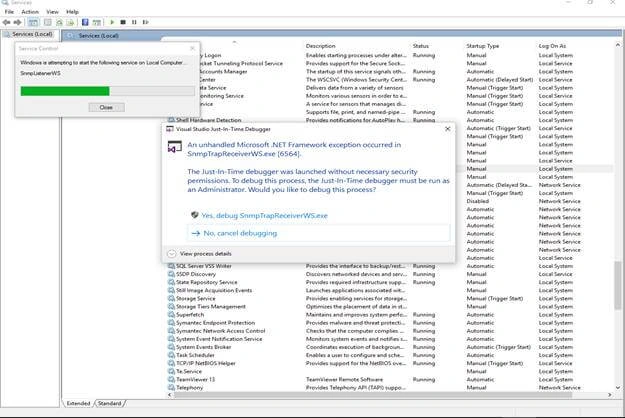The width and height of the screenshot is (625, 418).
Task: Click the gear icon beside TeamViewer 13
Action: (171, 379)
